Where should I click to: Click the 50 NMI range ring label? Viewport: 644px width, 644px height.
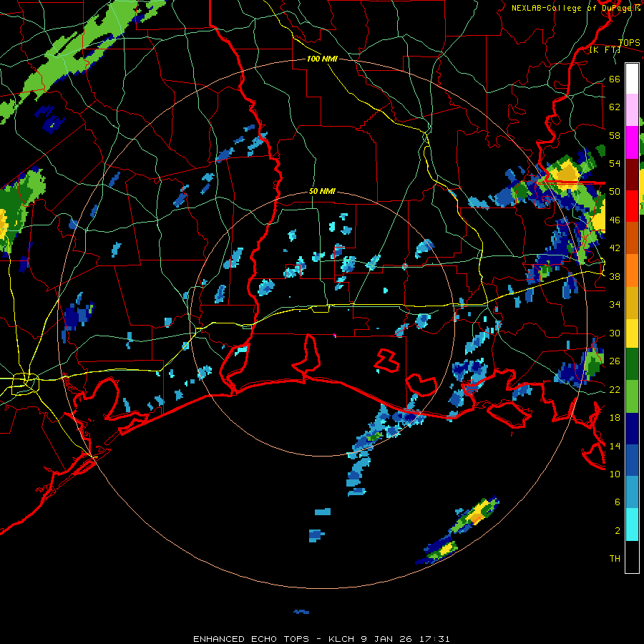pos(322,191)
